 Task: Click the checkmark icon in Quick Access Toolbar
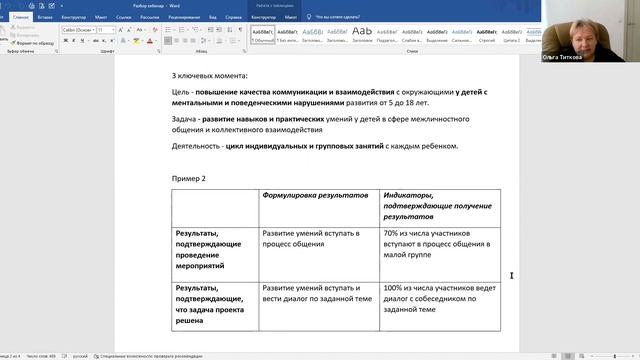click(x=51, y=6)
